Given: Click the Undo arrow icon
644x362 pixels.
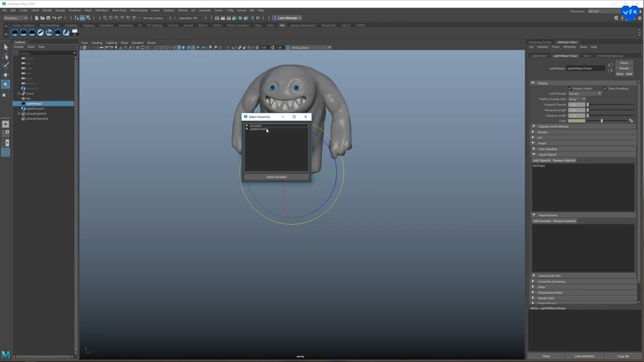Looking at the screenshot, I should click(54, 18).
